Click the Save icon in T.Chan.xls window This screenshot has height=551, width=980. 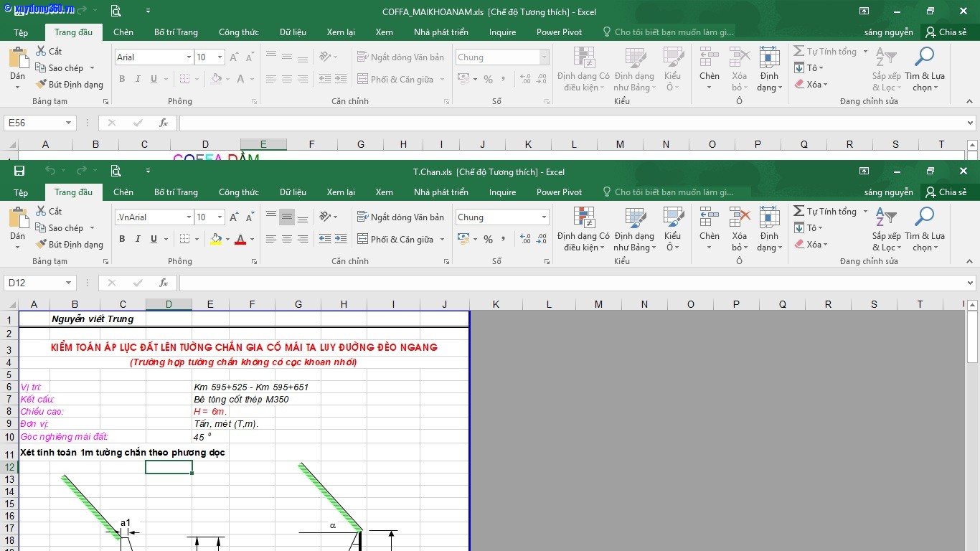coord(19,171)
